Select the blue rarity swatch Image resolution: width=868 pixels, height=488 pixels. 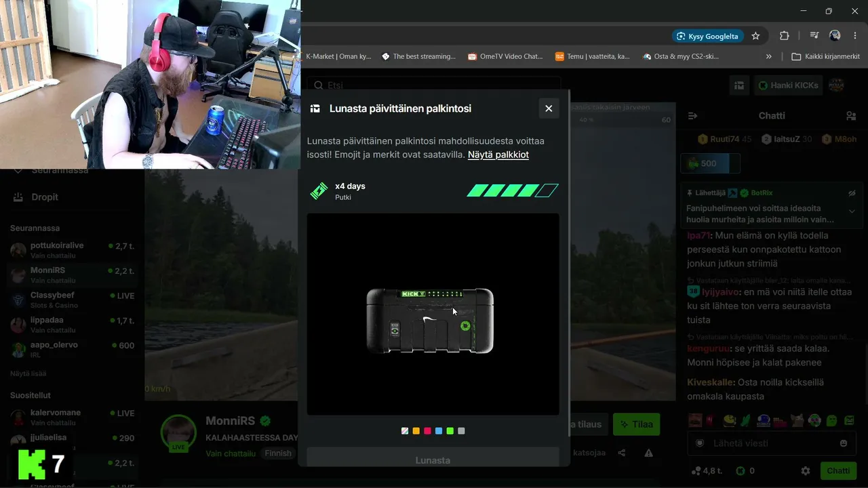click(x=439, y=431)
